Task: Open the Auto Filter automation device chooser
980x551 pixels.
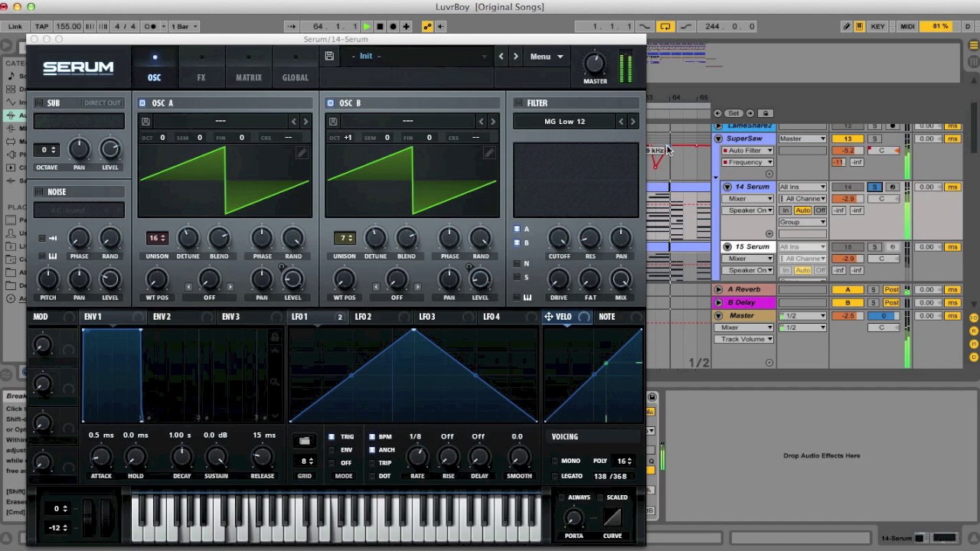Action: (x=747, y=151)
